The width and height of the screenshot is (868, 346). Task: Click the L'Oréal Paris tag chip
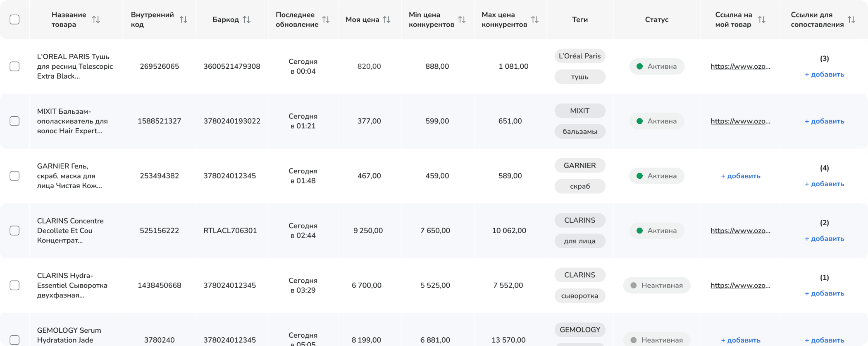(x=579, y=56)
